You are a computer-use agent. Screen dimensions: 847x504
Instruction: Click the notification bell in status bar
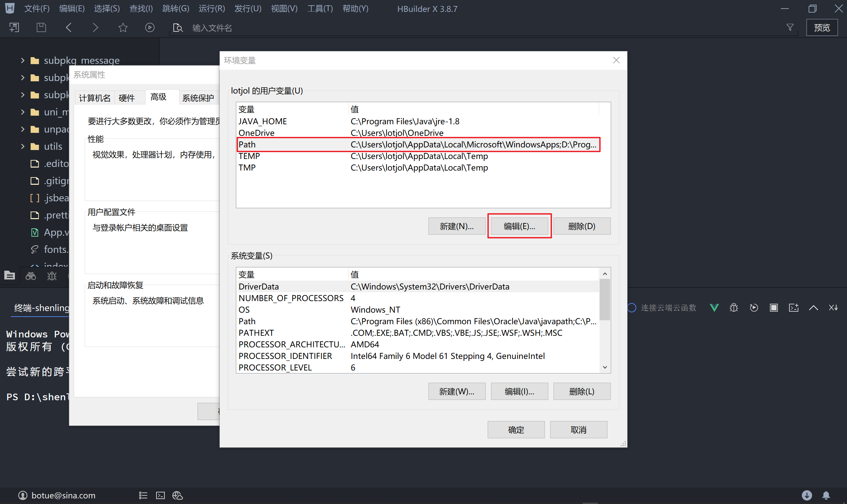[x=826, y=495]
